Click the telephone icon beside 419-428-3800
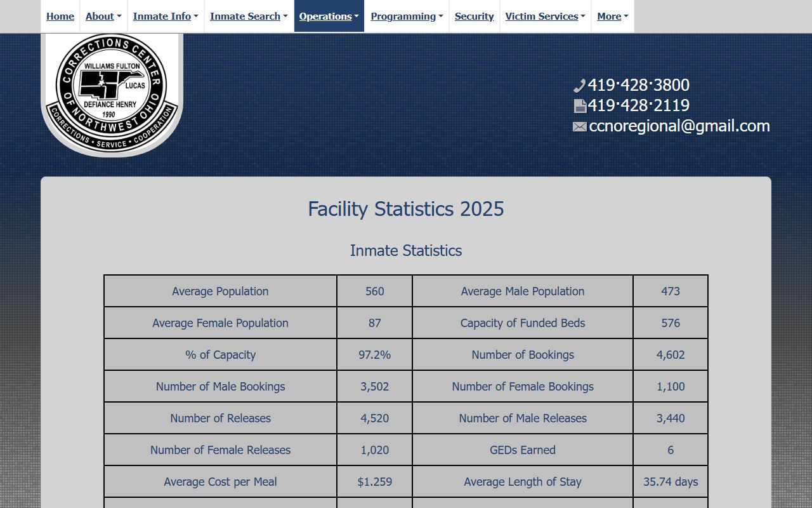This screenshot has height=508, width=812. (579, 86)
